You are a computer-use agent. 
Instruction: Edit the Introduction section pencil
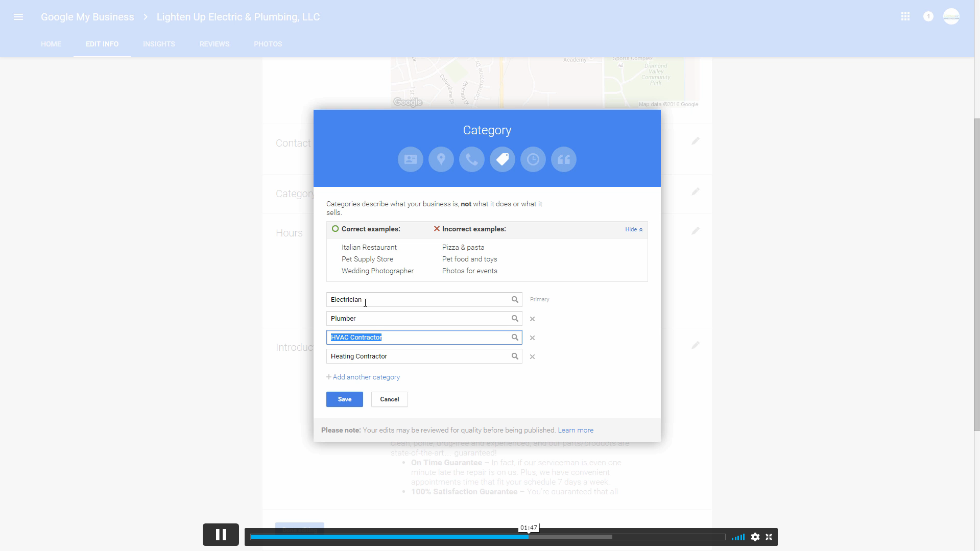[696, 345]
